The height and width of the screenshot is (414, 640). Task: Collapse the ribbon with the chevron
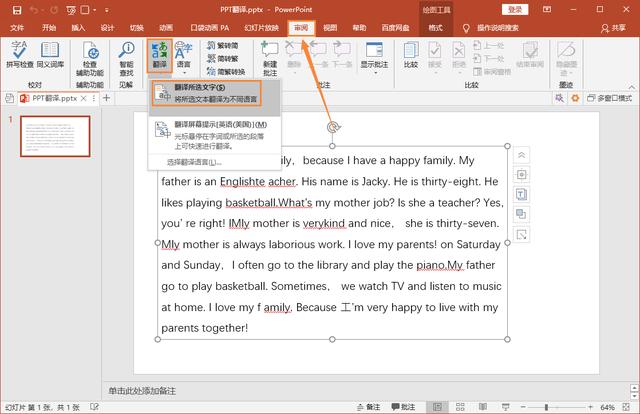coord(631,87)
